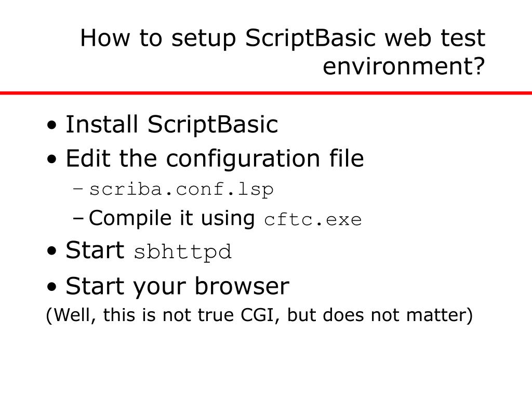Click the word 'Start' before sbhttpd

coord(95,250)
